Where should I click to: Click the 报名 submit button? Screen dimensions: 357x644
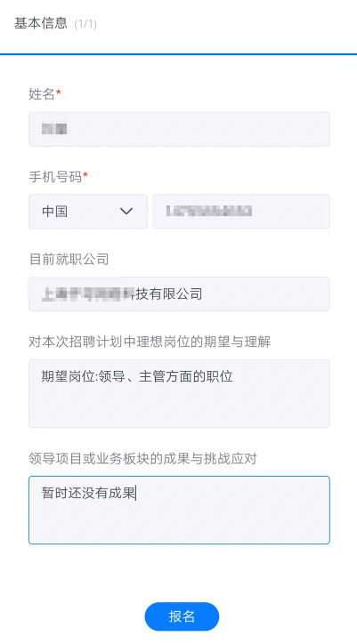[x=182, y=616]
